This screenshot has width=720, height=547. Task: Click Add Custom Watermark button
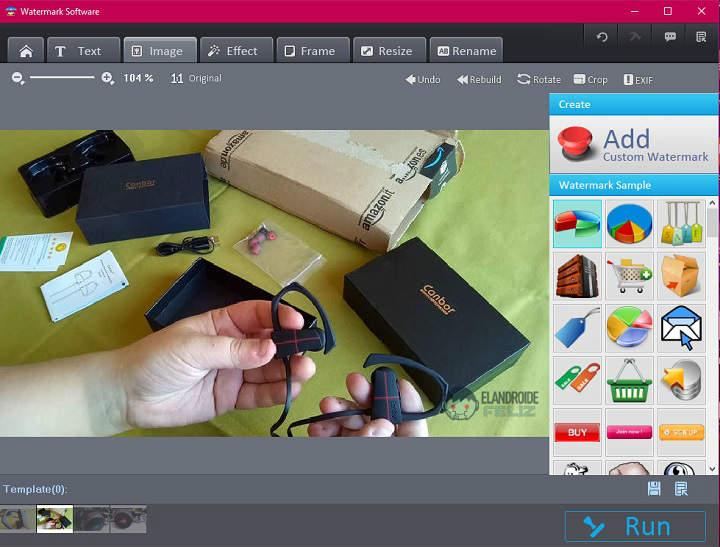pos(633,145)
